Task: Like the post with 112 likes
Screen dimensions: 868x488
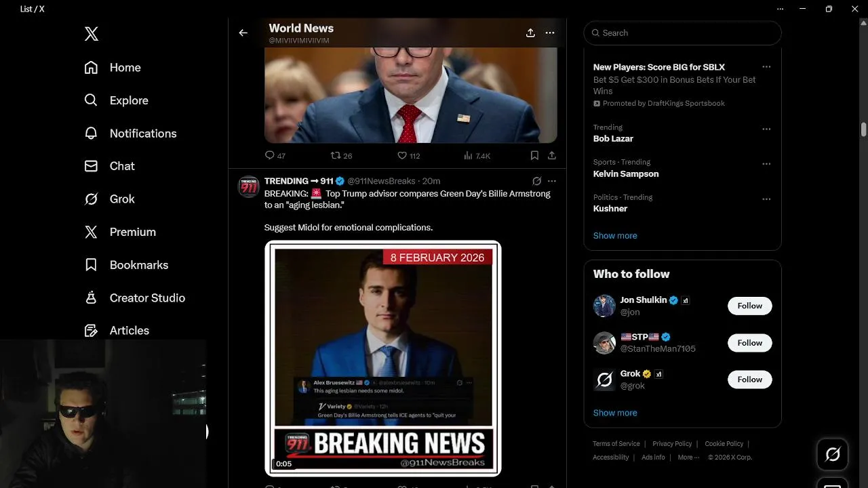Action: (408, 156)
